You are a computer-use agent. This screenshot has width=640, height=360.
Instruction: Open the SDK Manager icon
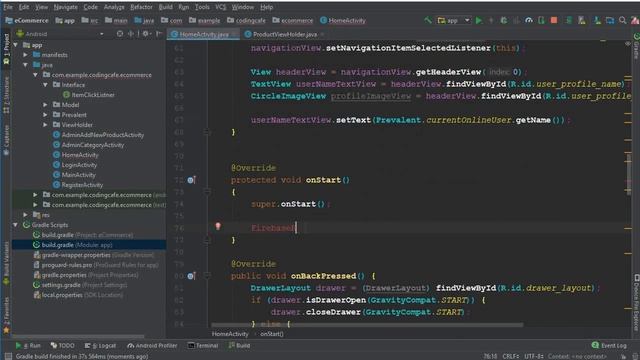597,20
